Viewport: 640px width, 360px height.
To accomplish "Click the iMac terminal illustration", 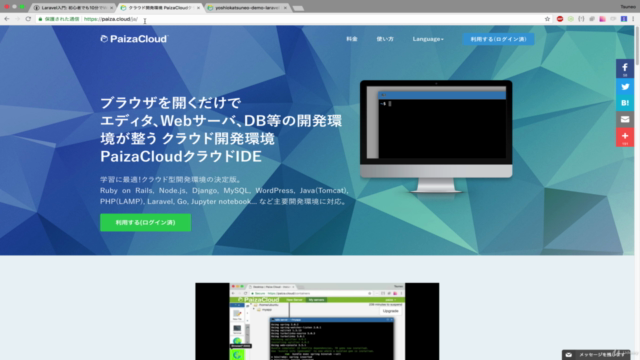I will coord(436,136).
